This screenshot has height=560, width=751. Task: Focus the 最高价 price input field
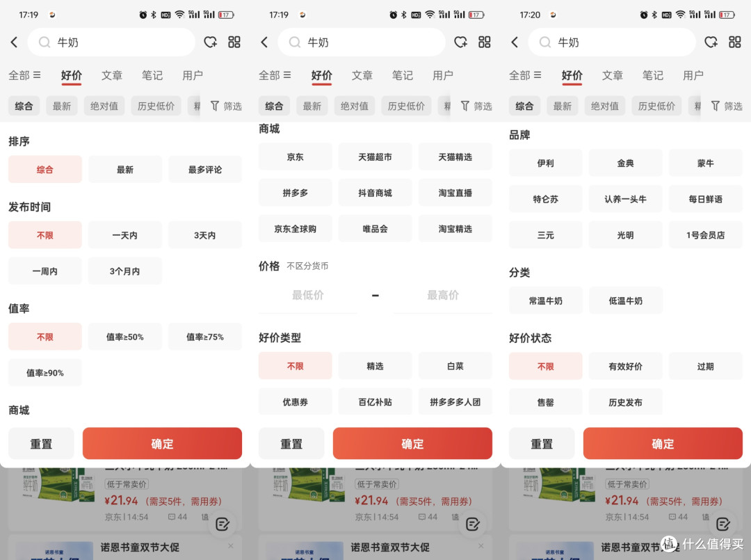click(443, 295)
